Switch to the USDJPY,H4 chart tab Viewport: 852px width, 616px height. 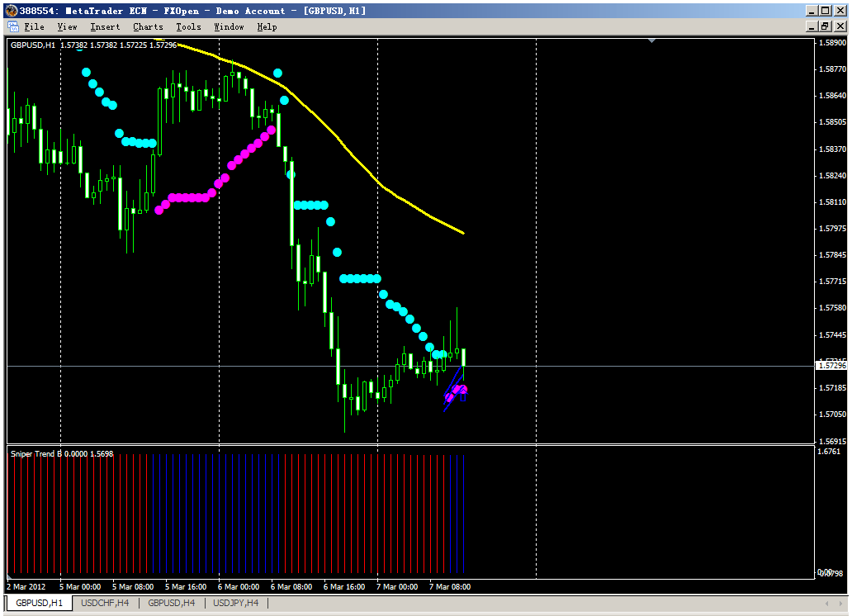tap(236, 603)
